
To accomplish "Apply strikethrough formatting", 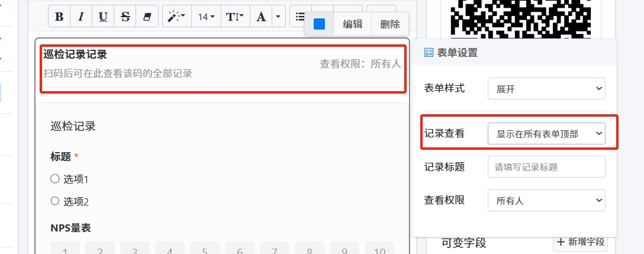I will (x=125, y=17).
